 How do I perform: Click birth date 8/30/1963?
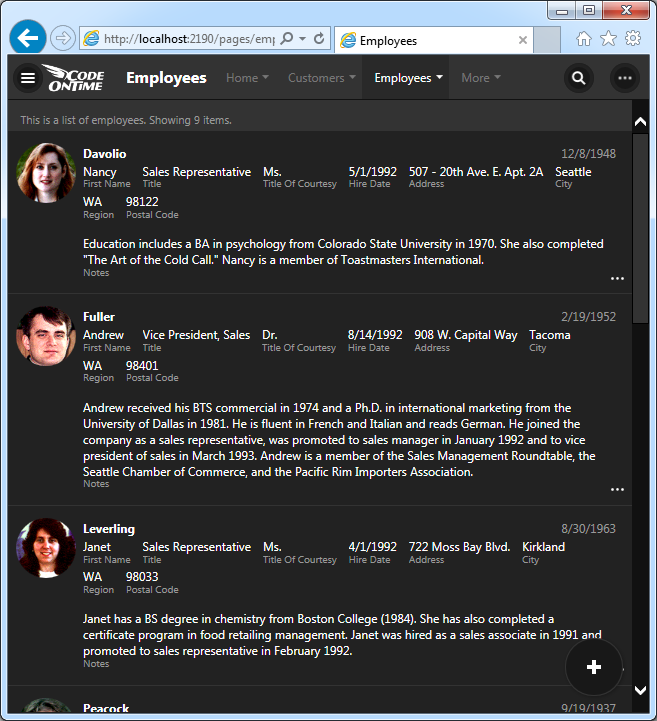pyautogui.click(x=588, y=529)
